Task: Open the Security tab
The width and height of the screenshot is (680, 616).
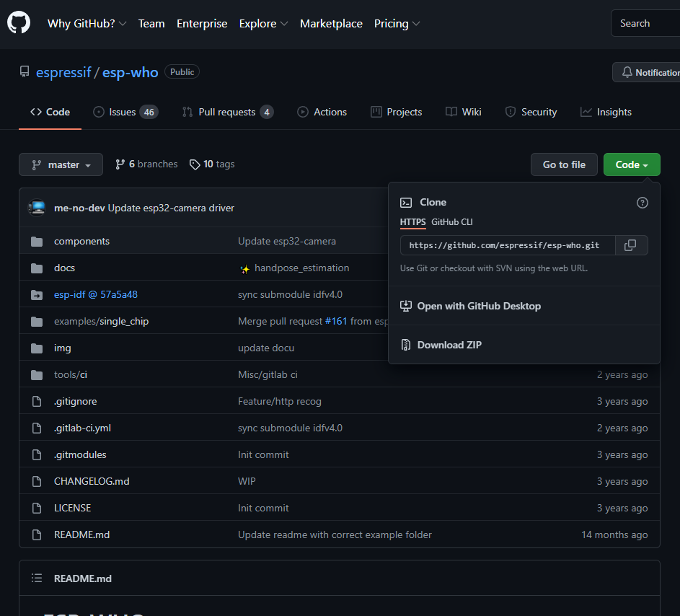Action: click(x=531, y=112)
